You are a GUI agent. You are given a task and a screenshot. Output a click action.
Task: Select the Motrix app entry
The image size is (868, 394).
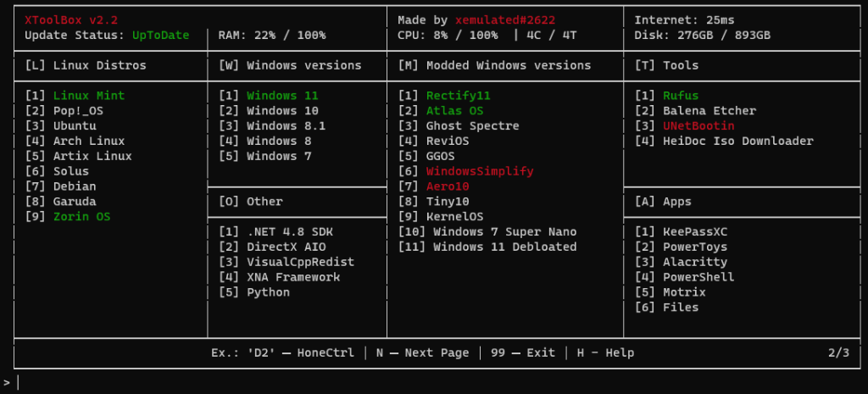[x=670, y=292]
